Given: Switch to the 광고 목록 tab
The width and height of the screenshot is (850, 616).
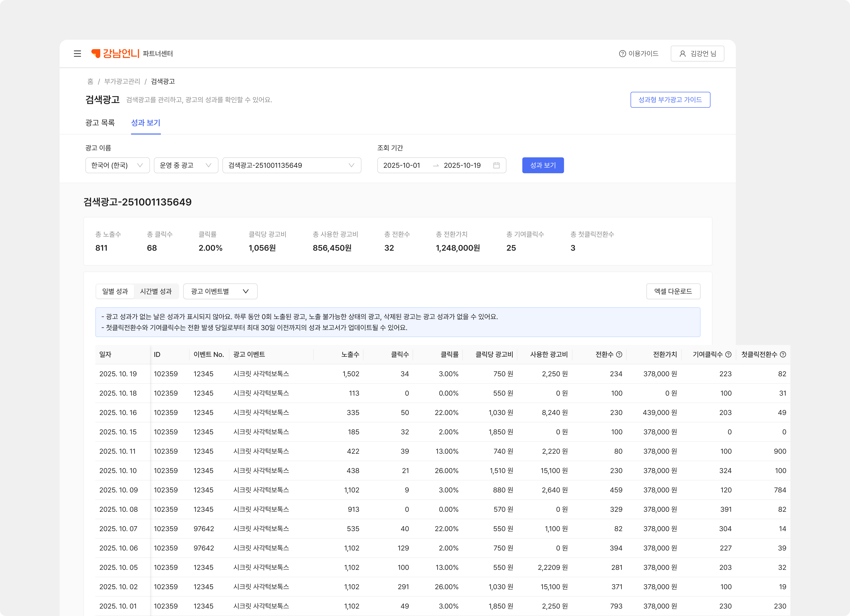Looking at the screenshot, I should click(x=100, y=123).
